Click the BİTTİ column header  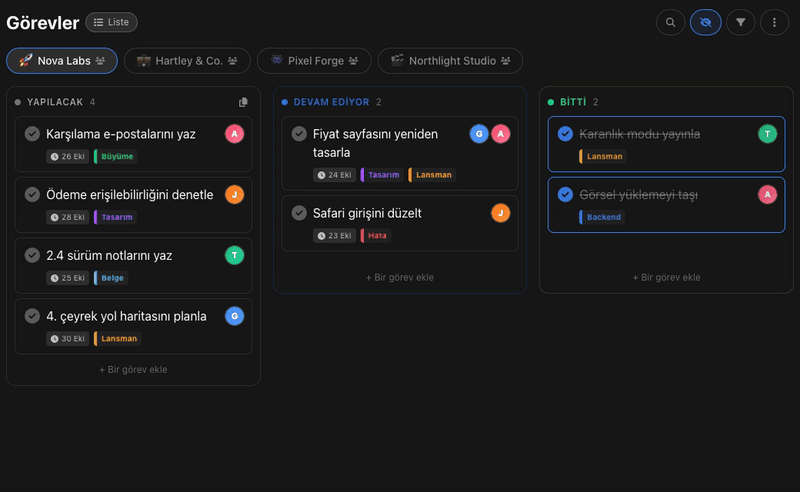(573, 102)
